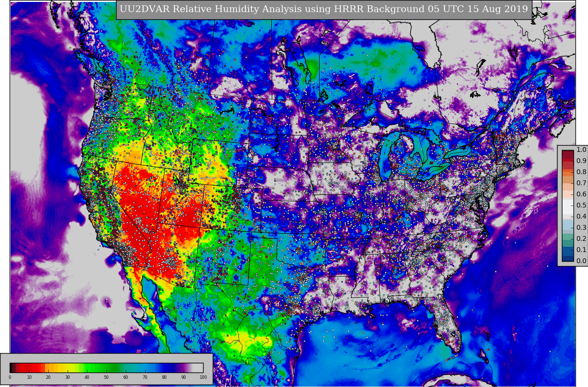Select the 0.2 label on right colorbar
This screenshot has width=588, height=387.
tap(581, 238)
